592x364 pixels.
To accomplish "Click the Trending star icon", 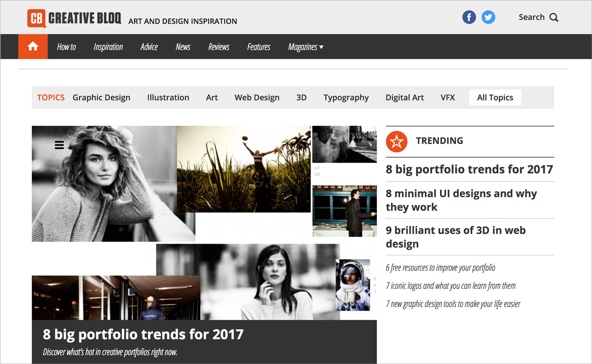I will [x=397, y=142].
